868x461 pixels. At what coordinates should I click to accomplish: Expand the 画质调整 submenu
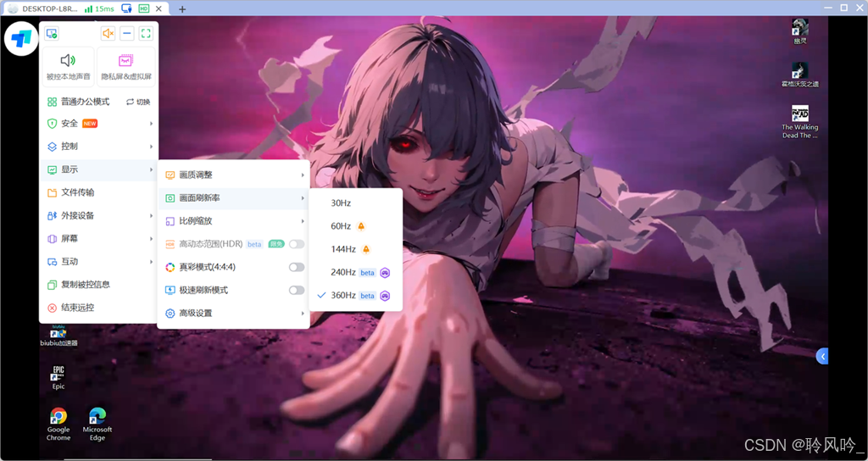(x=234, y=175)
